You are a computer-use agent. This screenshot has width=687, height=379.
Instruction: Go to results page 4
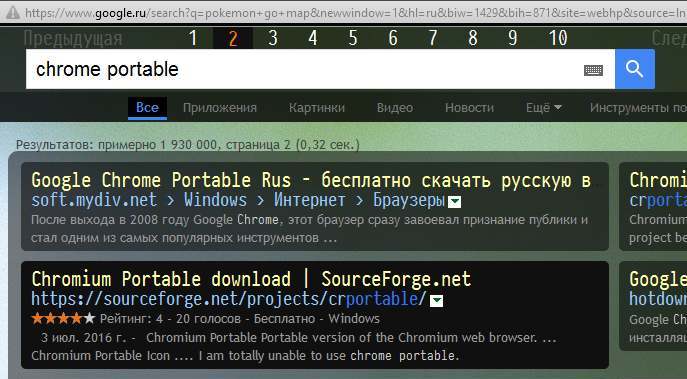pos(312,38)
